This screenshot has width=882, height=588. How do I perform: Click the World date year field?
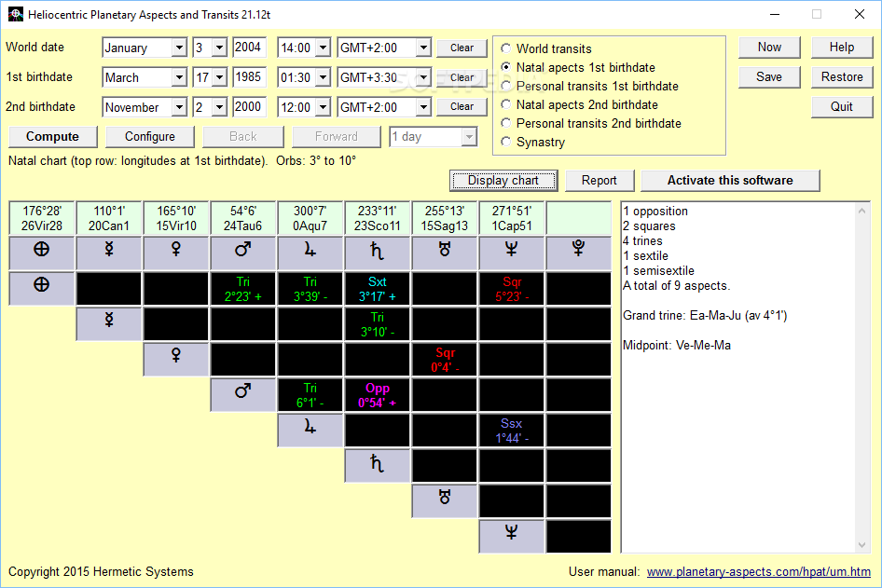[249, 48]
